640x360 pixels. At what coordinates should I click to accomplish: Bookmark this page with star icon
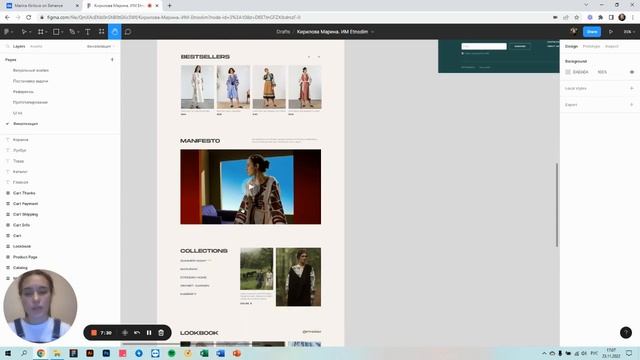coord(576,17)
